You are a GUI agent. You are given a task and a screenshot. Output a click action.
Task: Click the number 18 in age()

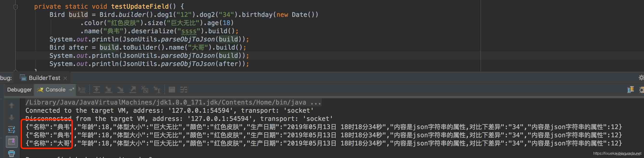[x=226, y=23]
